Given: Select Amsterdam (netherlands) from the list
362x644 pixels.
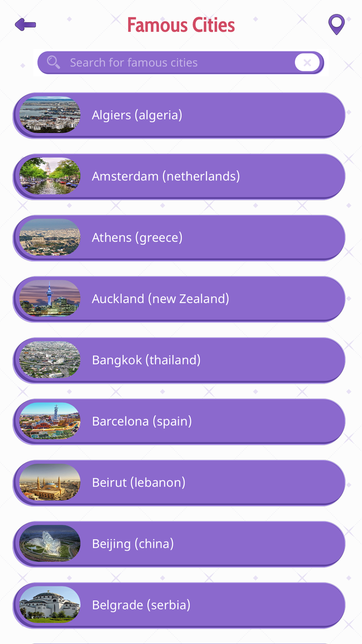Looking at the screenshot, I should [x=179, y=177].
